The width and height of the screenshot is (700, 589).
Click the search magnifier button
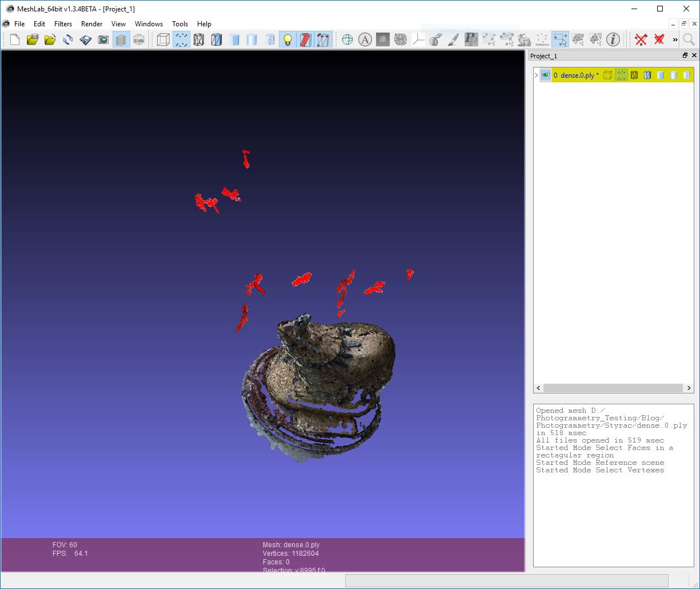coord(687,39)
